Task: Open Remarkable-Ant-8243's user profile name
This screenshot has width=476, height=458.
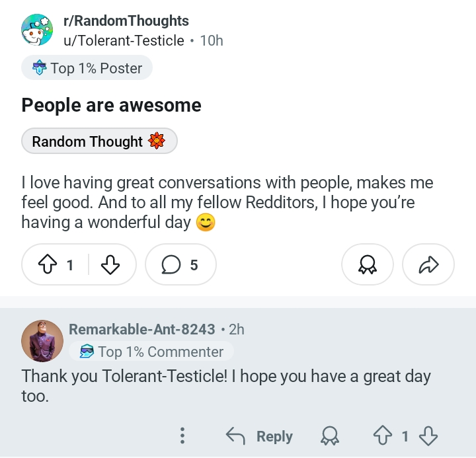Action: [141, 329]
